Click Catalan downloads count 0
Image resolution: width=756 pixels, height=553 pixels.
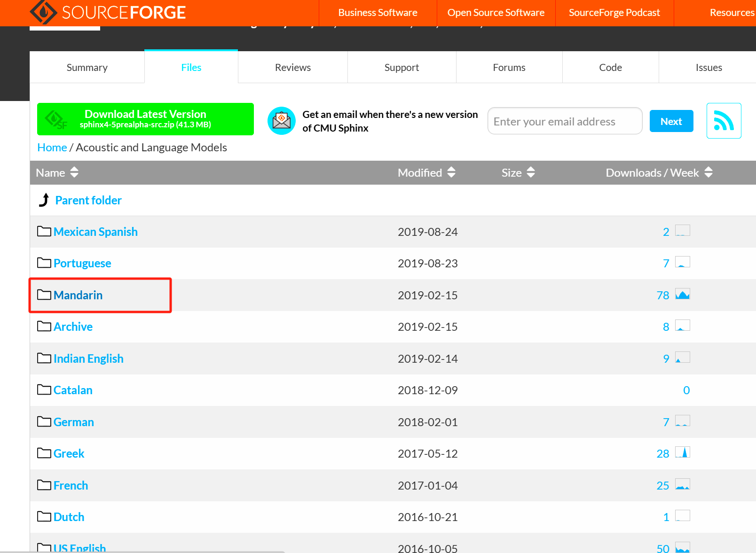click(686, 390)
